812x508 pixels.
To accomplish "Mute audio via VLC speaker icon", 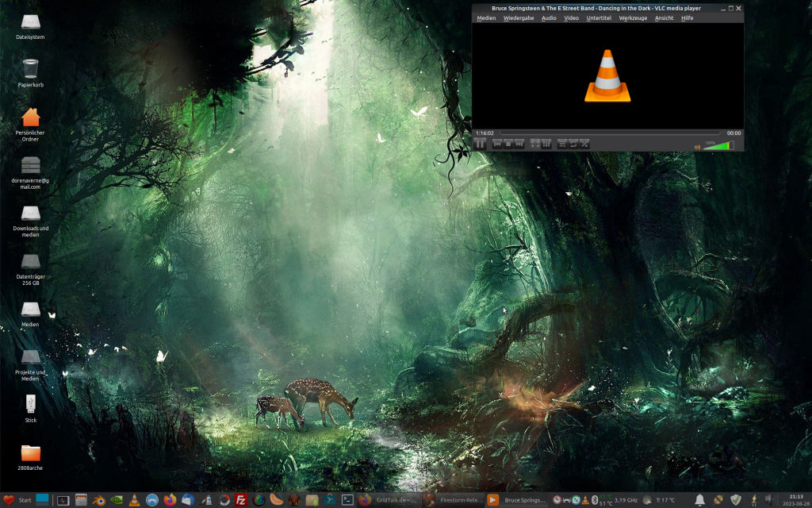I will point(698,146).
